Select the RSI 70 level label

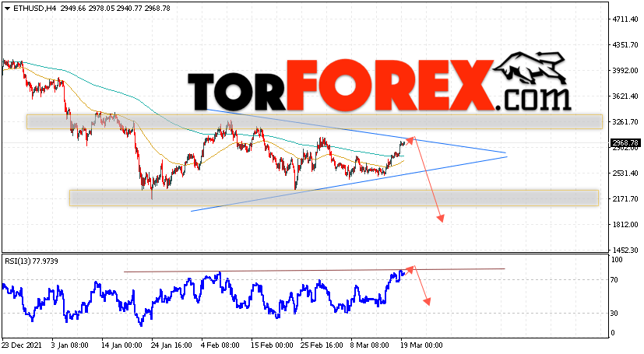point(614,280)
